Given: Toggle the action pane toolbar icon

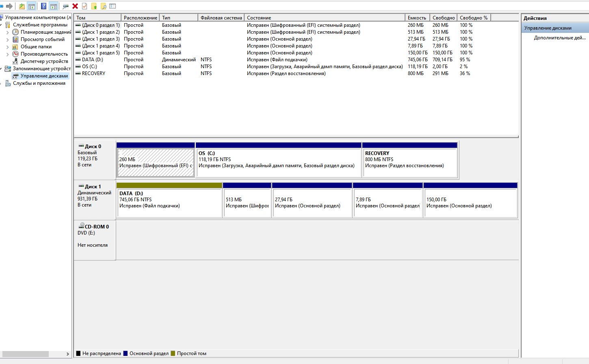Looking at the screenshot, I should pyautogui.click(x=53, y=6).
